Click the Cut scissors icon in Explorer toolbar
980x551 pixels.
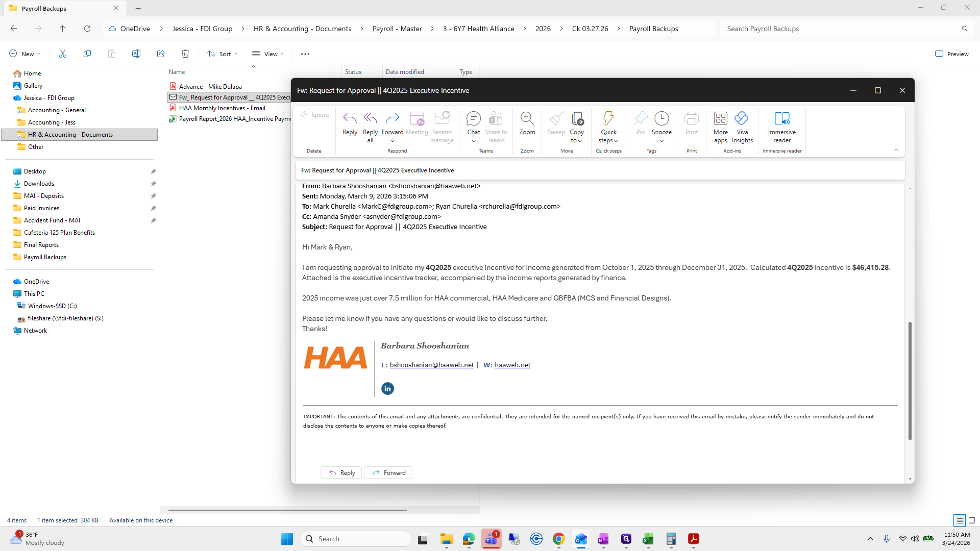tap(63, 54)
